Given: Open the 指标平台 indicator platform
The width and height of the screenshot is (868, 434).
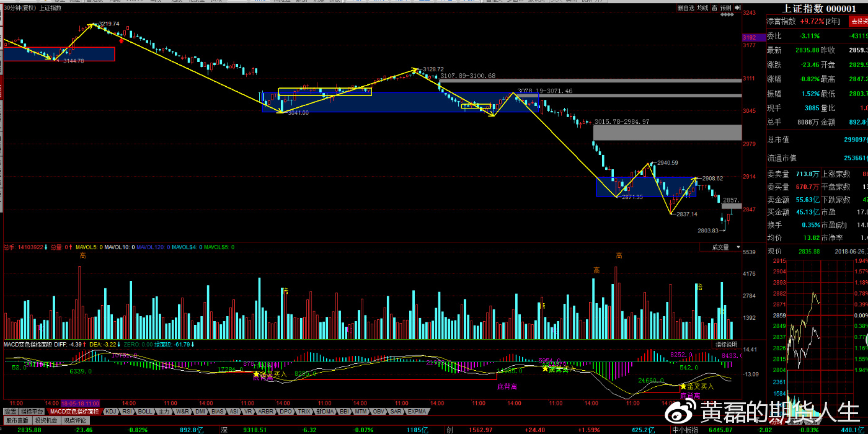Looking at the screenshot, I should pyautogui.click(x=33, y=411).
